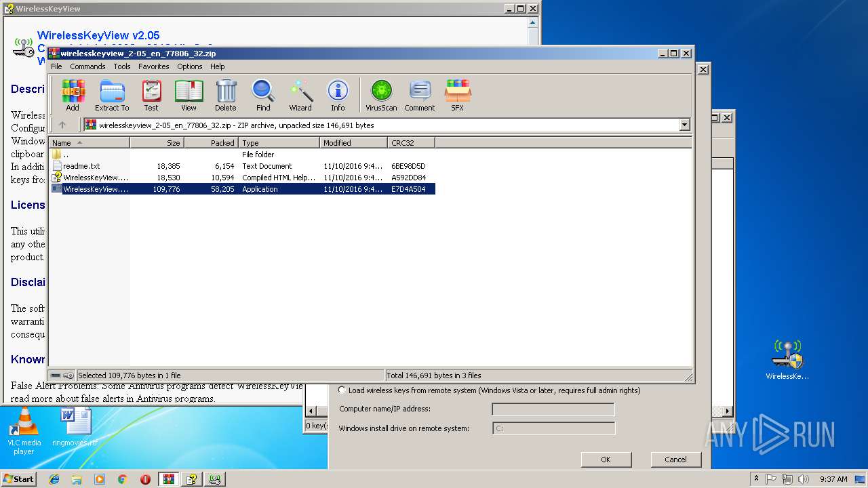Select the parent folder '..' row
Viewport: 868px width, 488px height.
[x=242, y=155]
